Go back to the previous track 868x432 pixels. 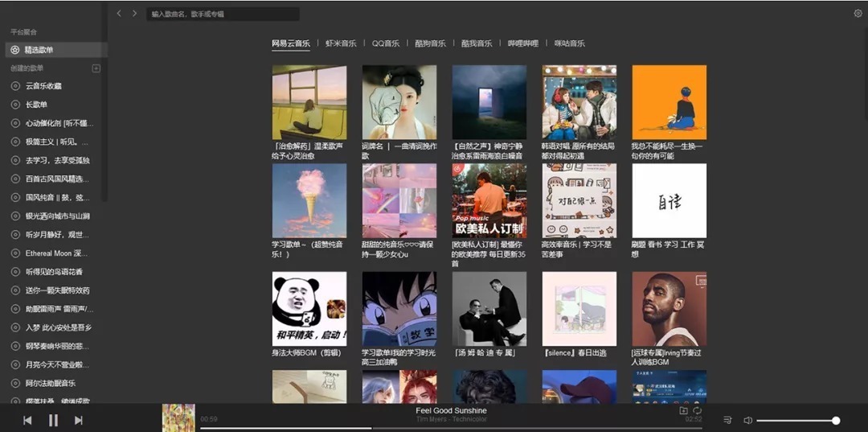[x=27, y=420]
